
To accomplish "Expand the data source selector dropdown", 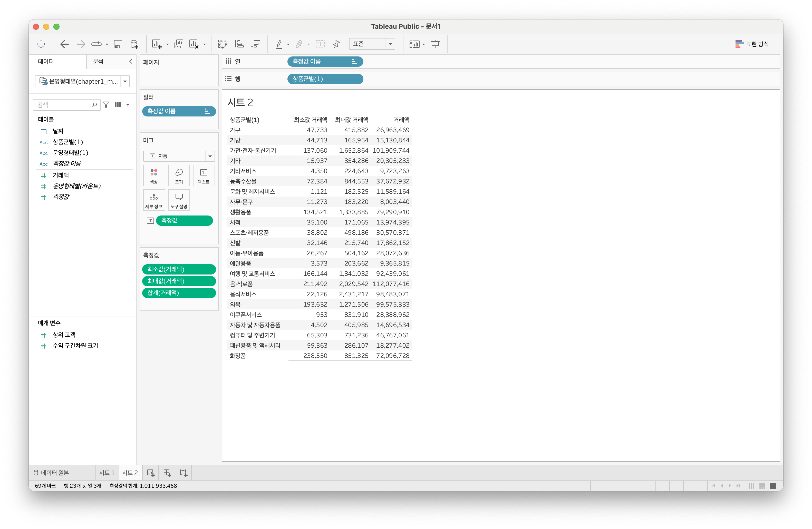I will (125, 82).
